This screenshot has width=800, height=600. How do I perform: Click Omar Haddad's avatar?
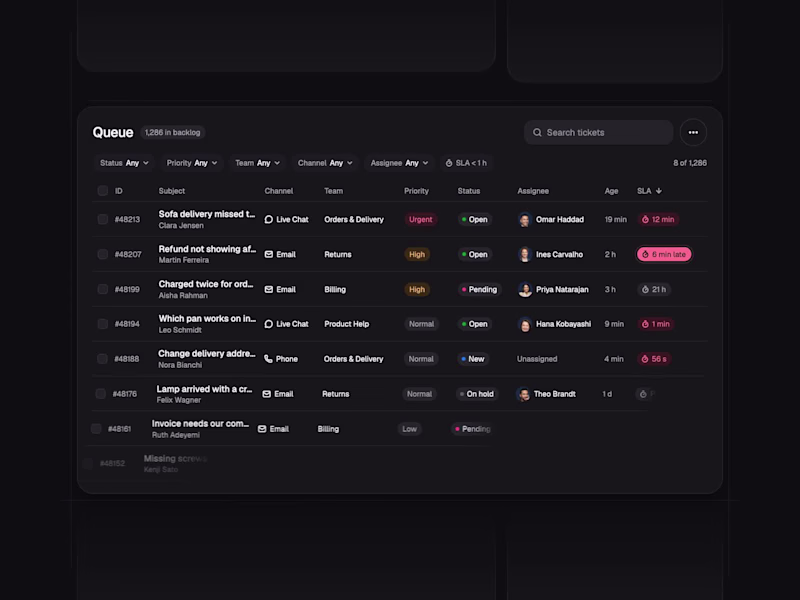point(524,219)
